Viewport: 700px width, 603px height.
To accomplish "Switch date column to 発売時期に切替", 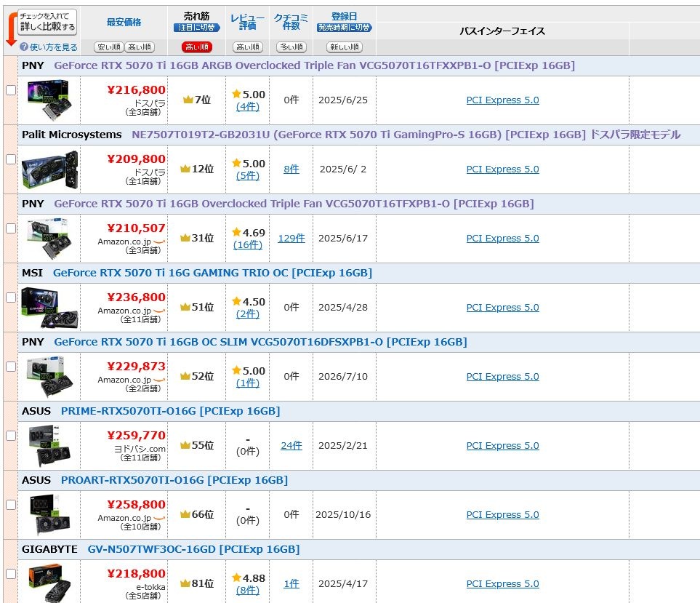I will click(345, 28).
